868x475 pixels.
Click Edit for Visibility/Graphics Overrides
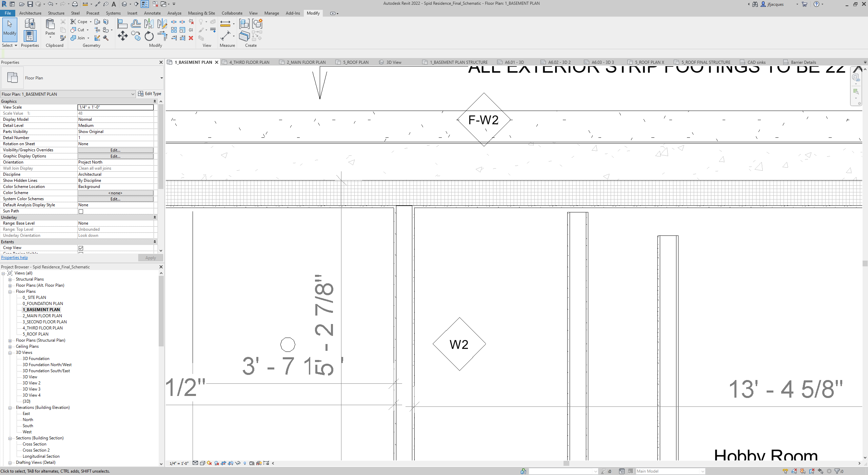(x=115, y=150)
